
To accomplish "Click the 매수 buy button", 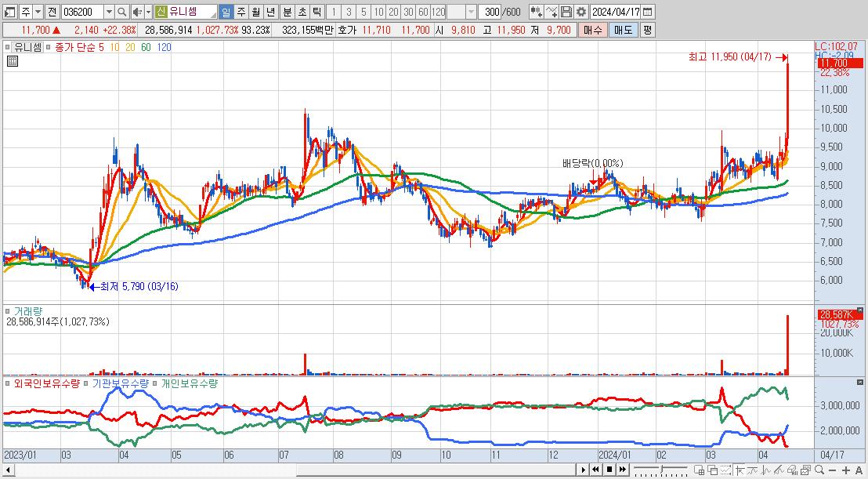I will point(592,30).
